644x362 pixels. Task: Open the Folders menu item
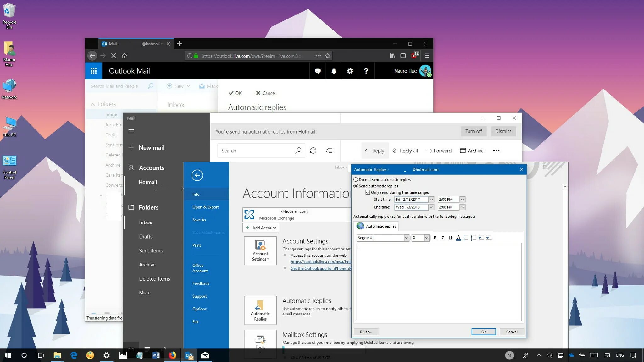[149, 207]
